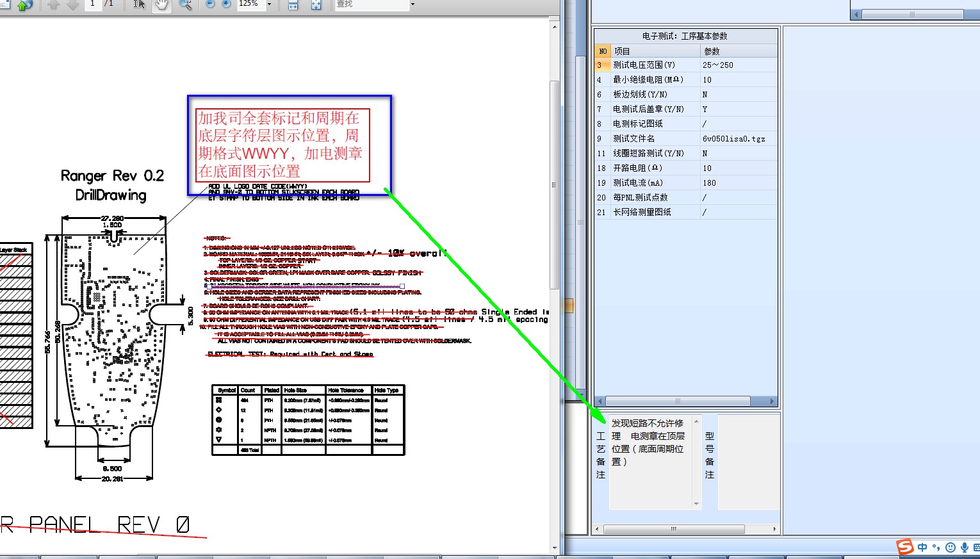
Task: Click the 125% zoom value field
Action: click(x=250, y=4)
